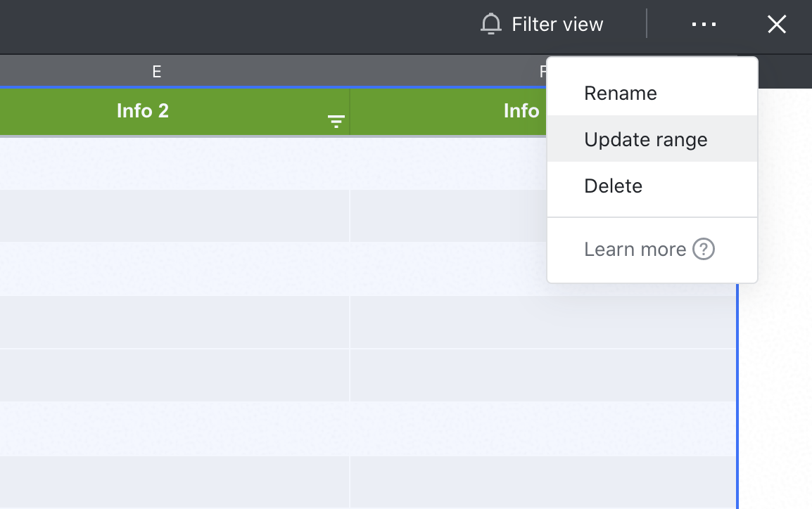Click third data row cell in column E
The height and width of the screenshot is (509, 812).
175,269
